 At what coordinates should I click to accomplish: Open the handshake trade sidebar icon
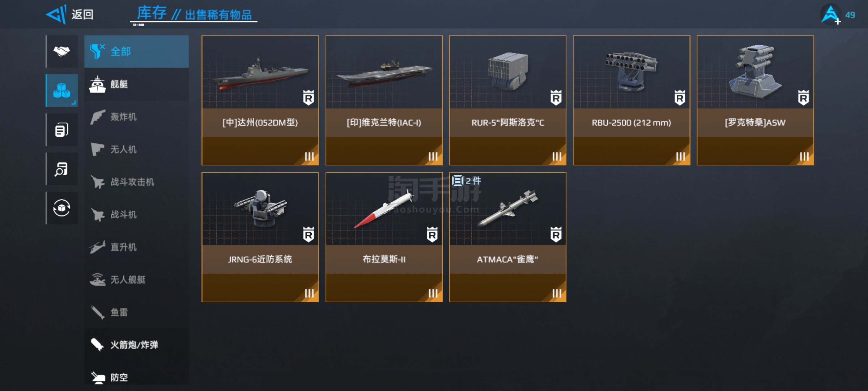click(x=62, y=51)
